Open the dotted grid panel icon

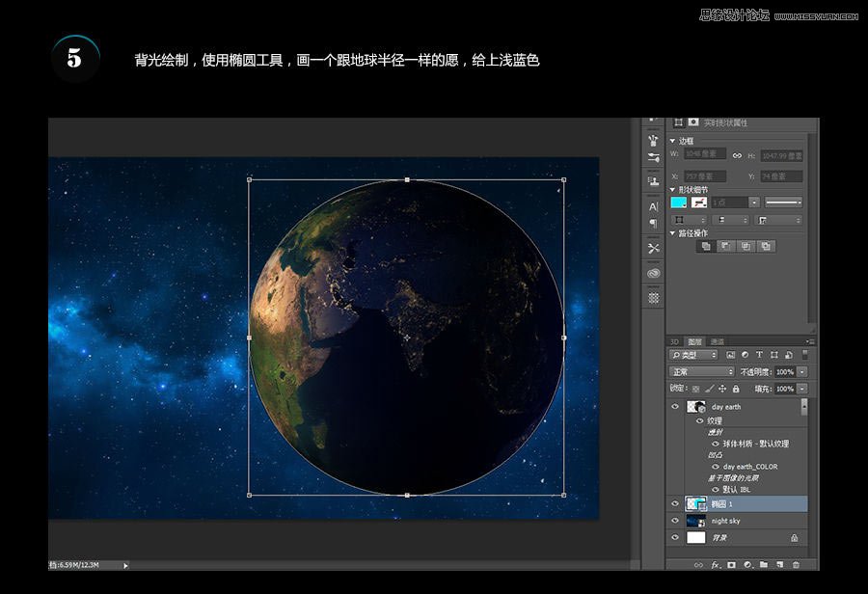[x=653, y=298]
